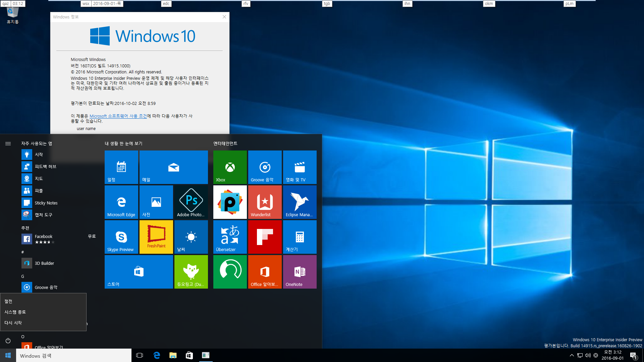
Task: Click the running winver taskbar icon
Action: point(206,355)
